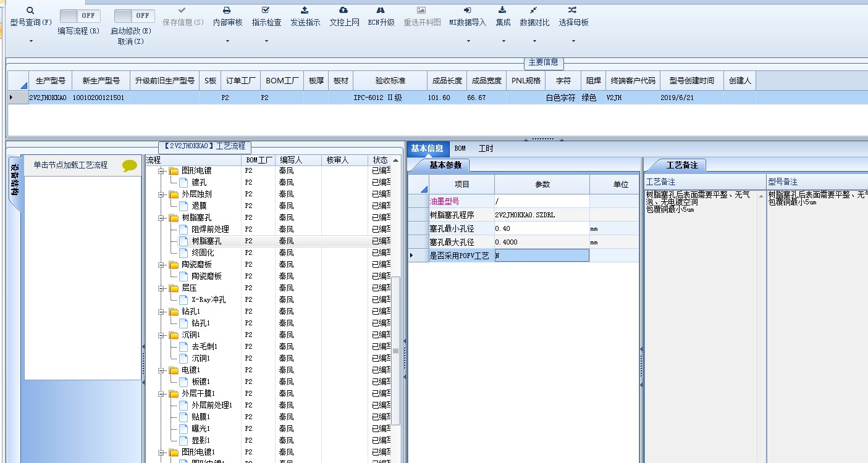Click the 集成 download icon
868x463 pixels.
502,10
